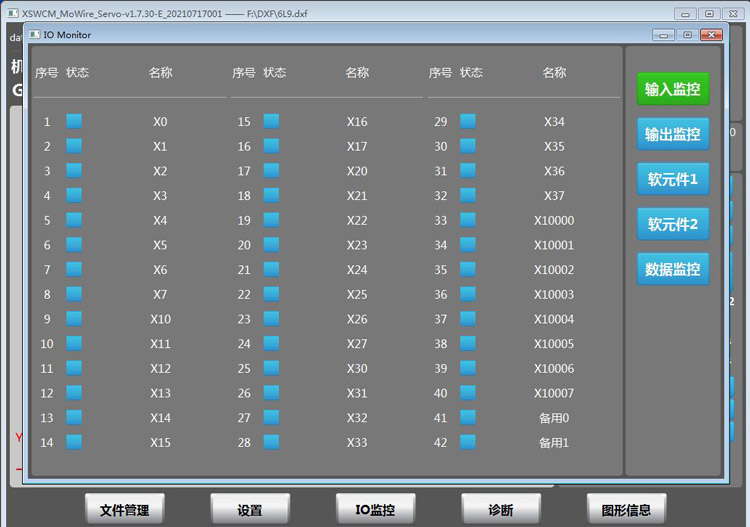Click the status square for row 14 X15
This screenshot has height=527, width=750.
click(x=74, y=442)
